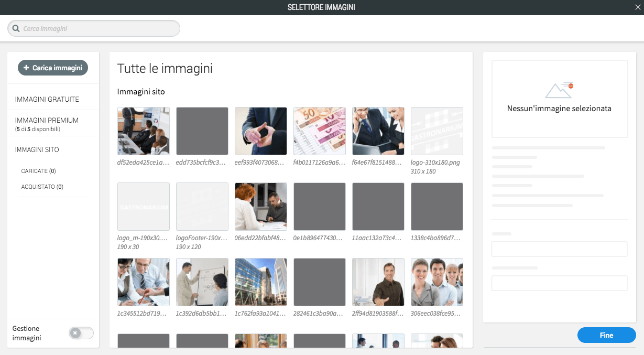Close the Selettore Immagini dialog
This screenshot has height=355, width=644.
(x=638, y=7)
